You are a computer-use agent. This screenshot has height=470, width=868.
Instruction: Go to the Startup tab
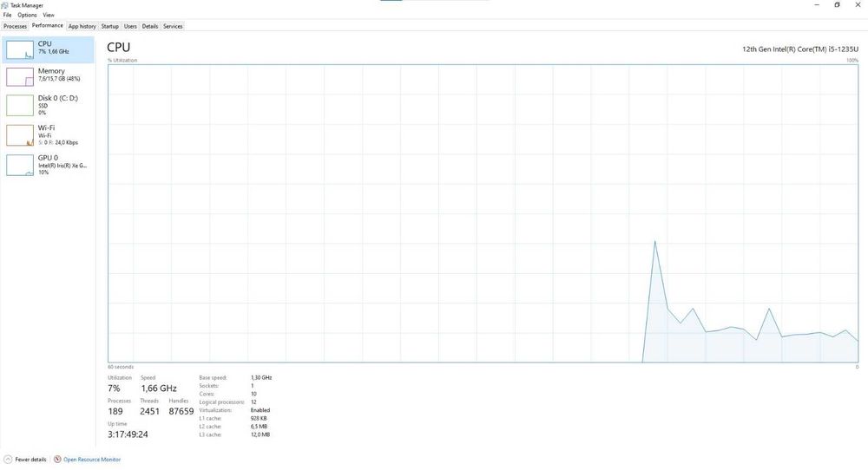click(x=109, y=26)
